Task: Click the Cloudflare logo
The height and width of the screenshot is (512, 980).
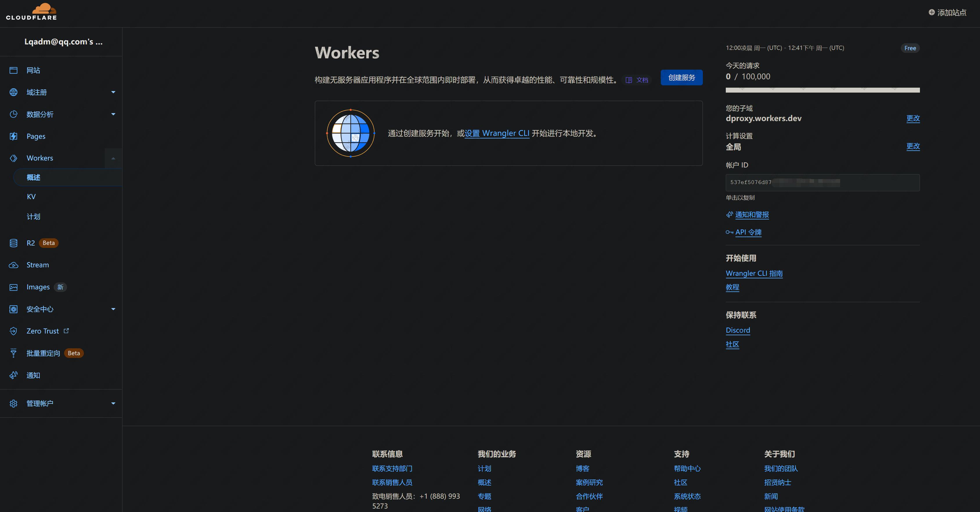Action: pos(31,11)
